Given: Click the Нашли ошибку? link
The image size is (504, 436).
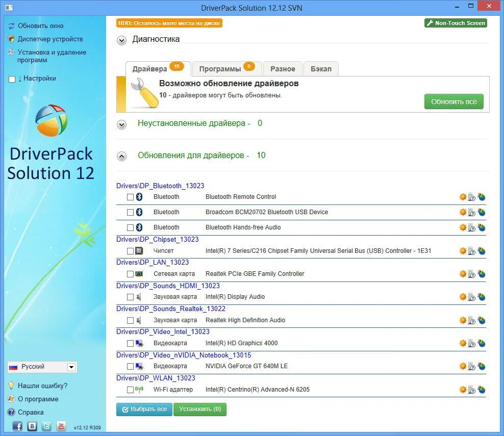Looking at the screenshot, I should coord(42,386).
